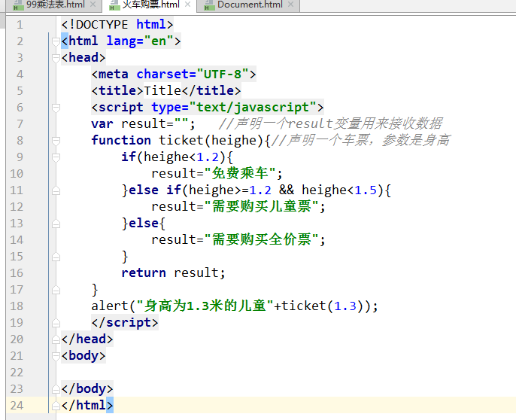
Task: Close the 火车购票.html tab
Action: click(187, 5)
